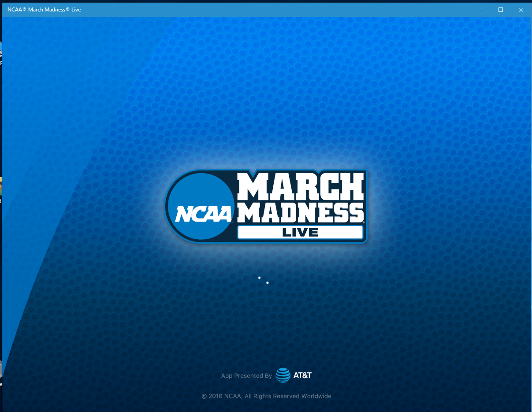This screenshot has height=412, width=532.
Task: Close the March Madness Live window
Action: (x=521, y=10)
